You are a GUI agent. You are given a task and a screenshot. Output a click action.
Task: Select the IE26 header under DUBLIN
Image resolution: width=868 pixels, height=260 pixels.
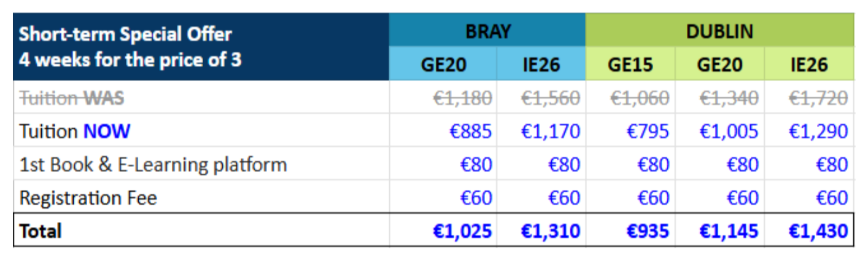point(809,65)
